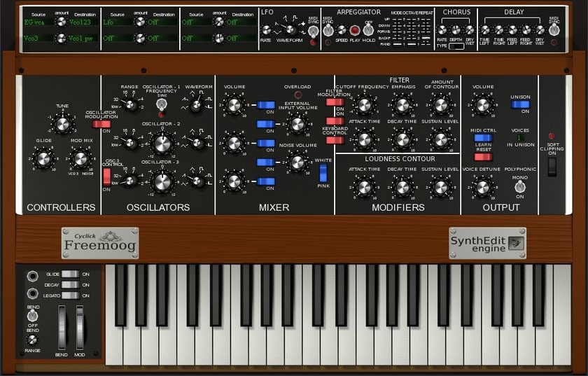The width and height of the screenshot is (588, 376).
Task: Click the Noise Volume knob
Action: 297,162
